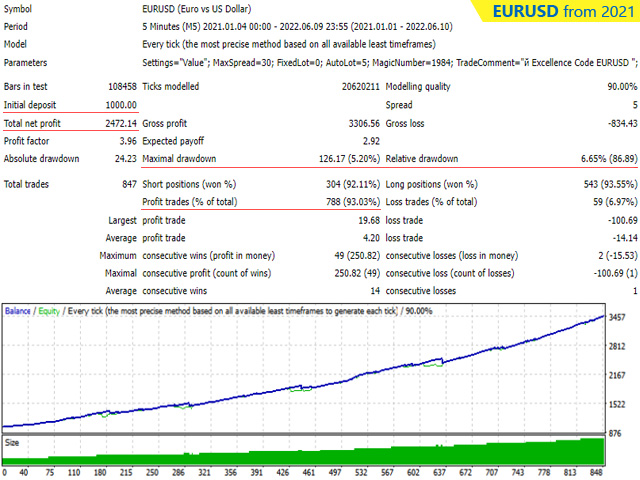
Task: Click the 876 axis value on the chart
Action: point(615,433)
